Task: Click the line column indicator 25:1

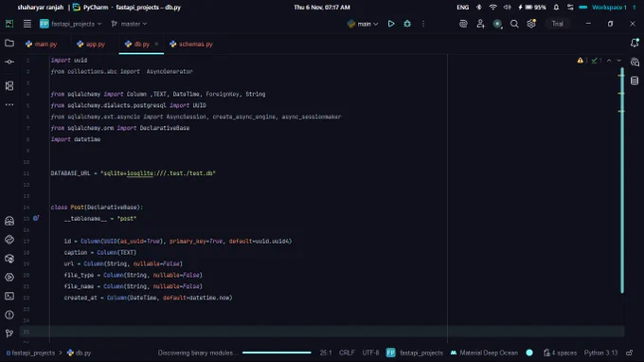Action: tap(326, 353)
